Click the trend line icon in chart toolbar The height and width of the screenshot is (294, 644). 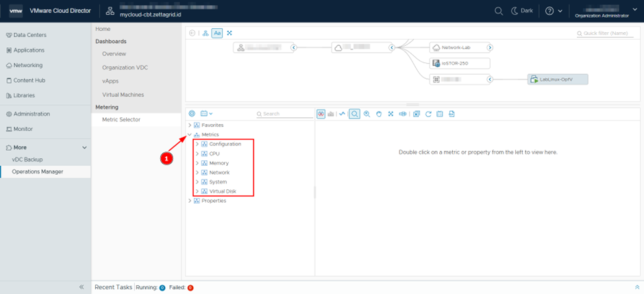342,114
